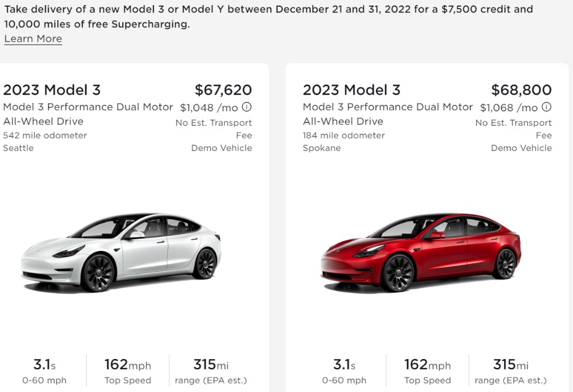Open info icon beside $1,068 /mo
This screenshot has height=392, width=573.
click(x=547, y=107)
